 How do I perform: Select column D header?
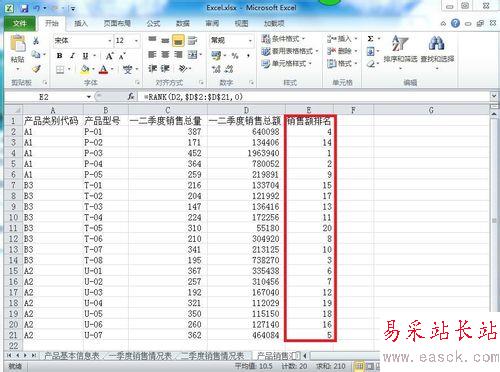246,110
